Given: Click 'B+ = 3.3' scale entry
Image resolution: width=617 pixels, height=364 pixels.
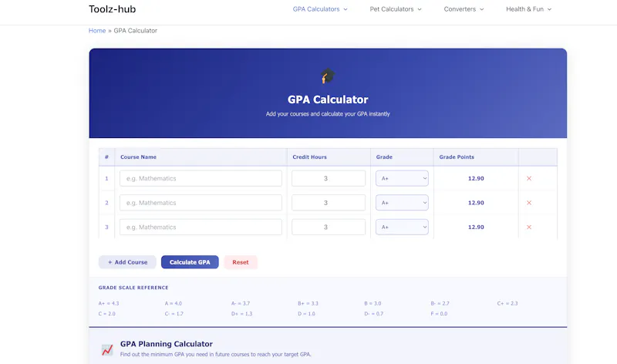Looking at the screenshot, I should pyautogui.click(x=308, y=303).
